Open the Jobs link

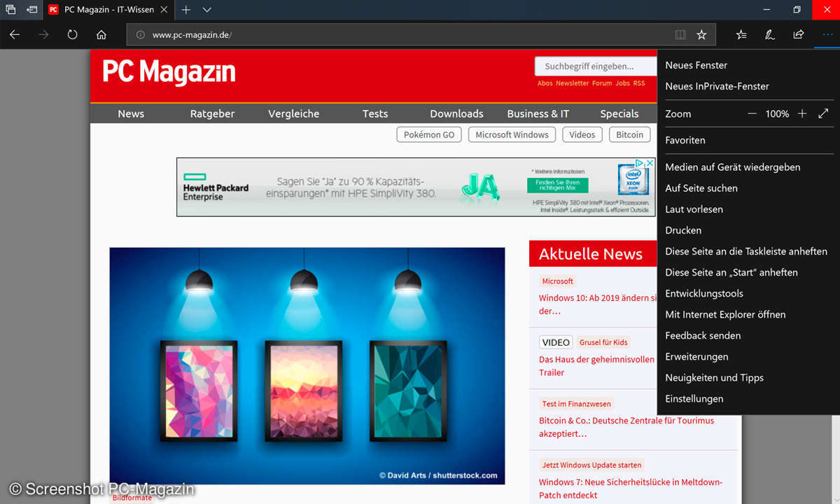tap(622, 83)
